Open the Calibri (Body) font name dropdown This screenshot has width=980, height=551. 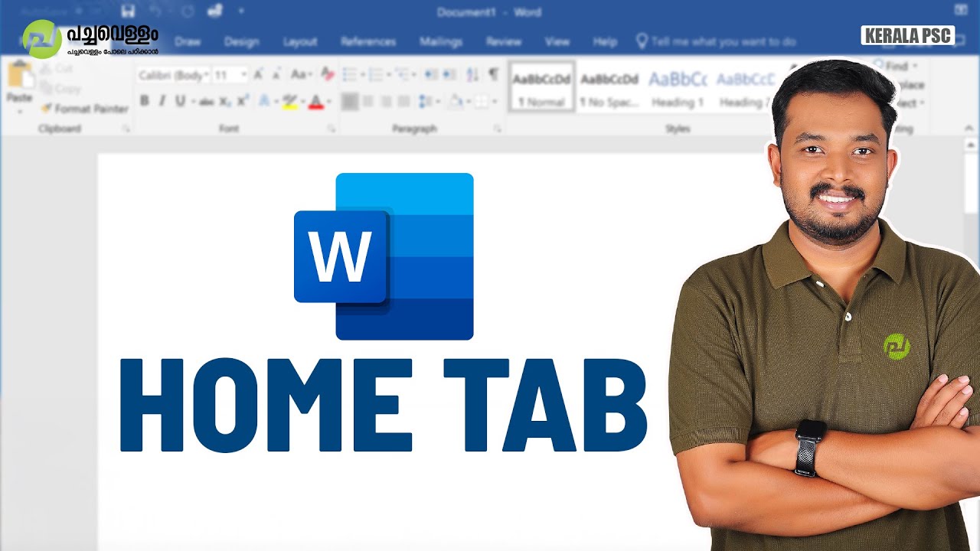[x=205, y=75]
